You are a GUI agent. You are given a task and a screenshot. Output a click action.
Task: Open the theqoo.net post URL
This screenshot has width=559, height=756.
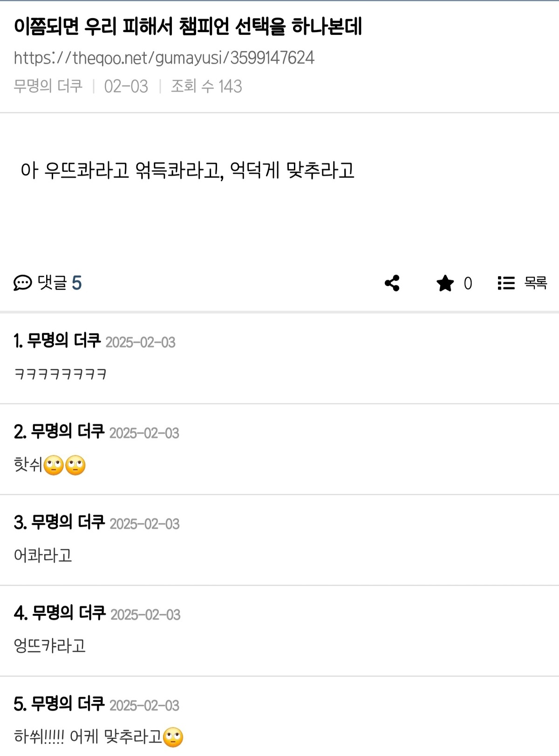point(164,58)
